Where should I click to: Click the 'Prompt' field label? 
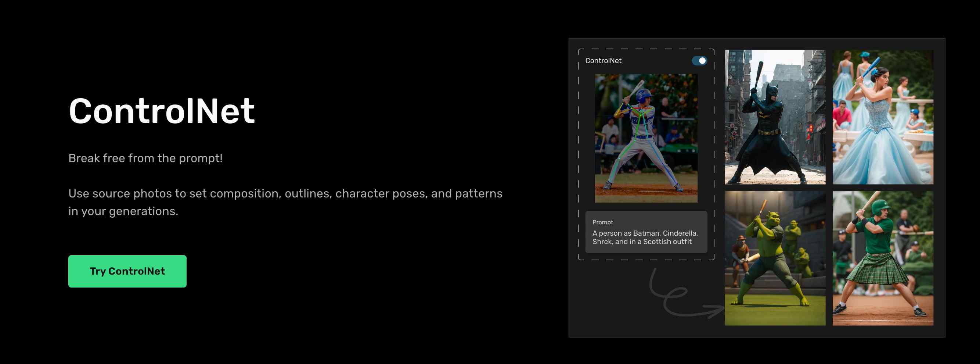603,222
